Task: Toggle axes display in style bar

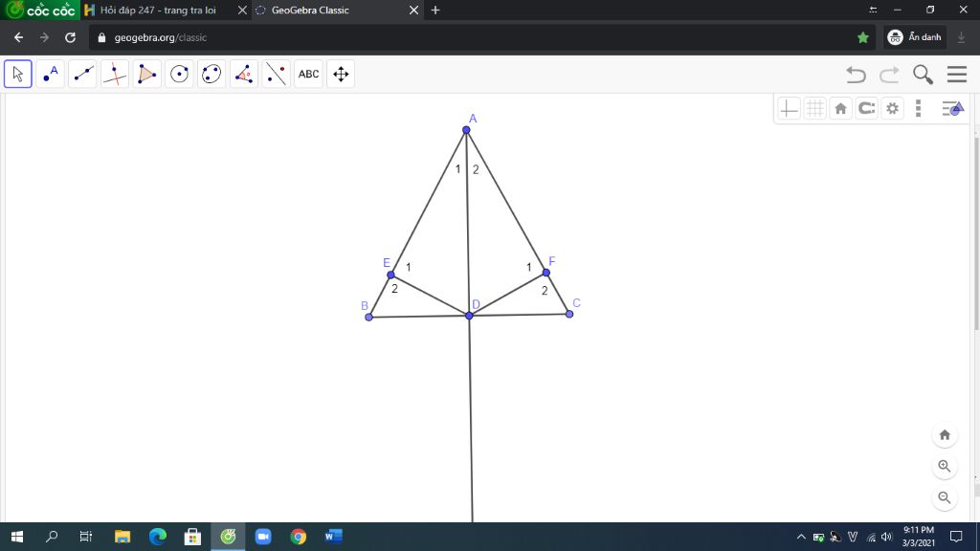Action: point(789,109)
